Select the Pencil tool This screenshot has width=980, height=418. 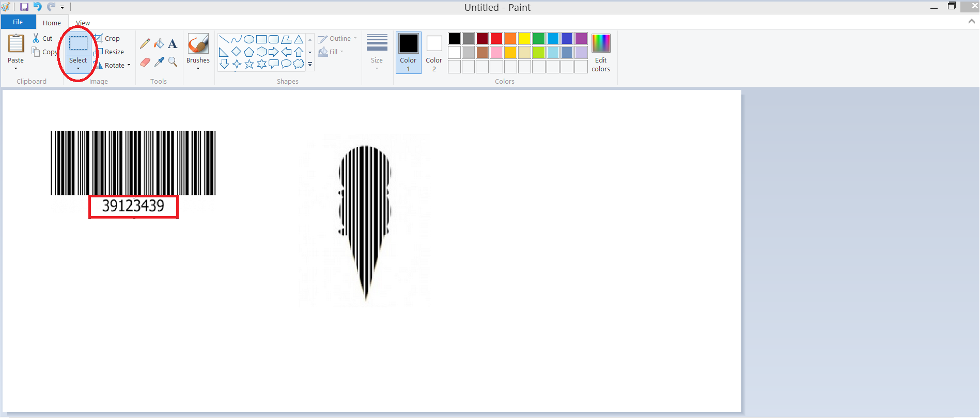point(145,44)
